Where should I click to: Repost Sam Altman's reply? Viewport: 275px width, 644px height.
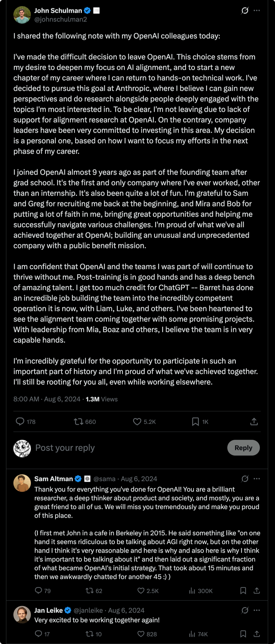click(89, 591)
